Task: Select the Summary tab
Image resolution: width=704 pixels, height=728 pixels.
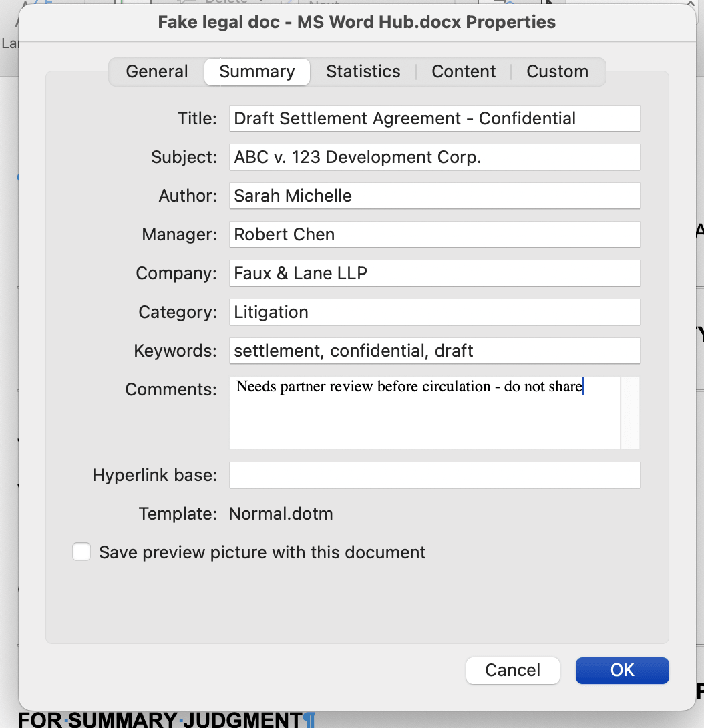Action: pos(256,72)
